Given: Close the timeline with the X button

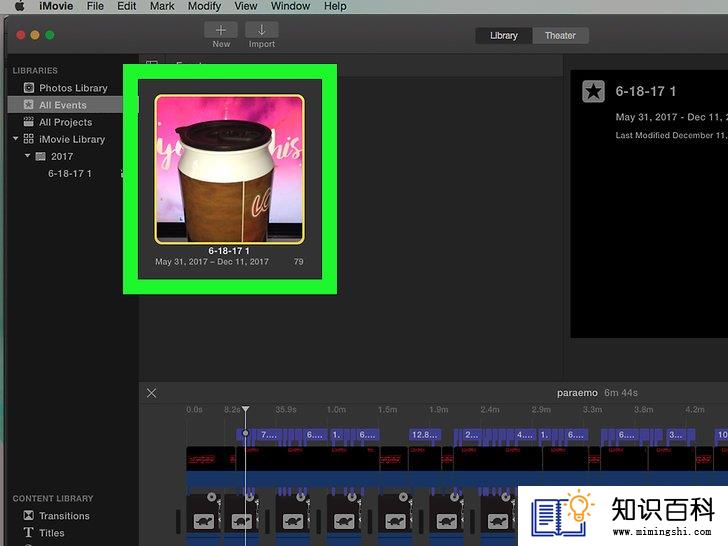Looking at the screenshot, I should coord(151,393).
